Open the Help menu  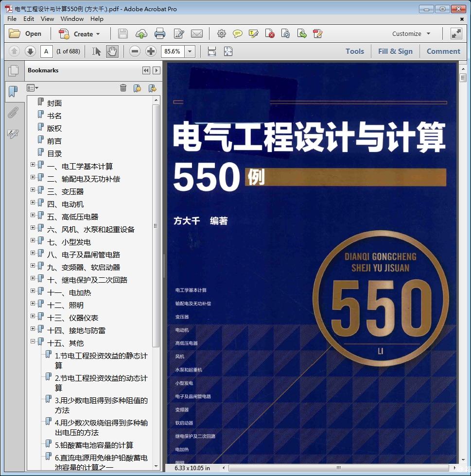pyautogui.click(x=97, y=19)
